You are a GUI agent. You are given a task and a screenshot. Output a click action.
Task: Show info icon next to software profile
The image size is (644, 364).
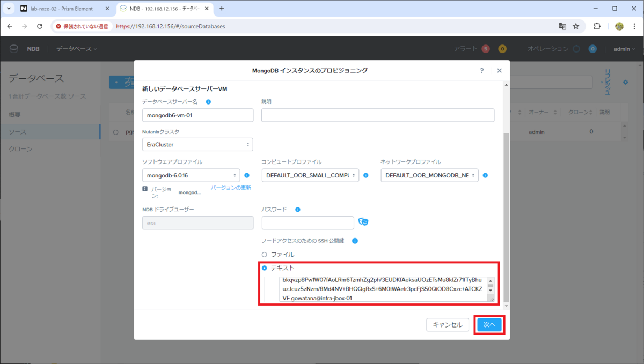pos(247,175)
